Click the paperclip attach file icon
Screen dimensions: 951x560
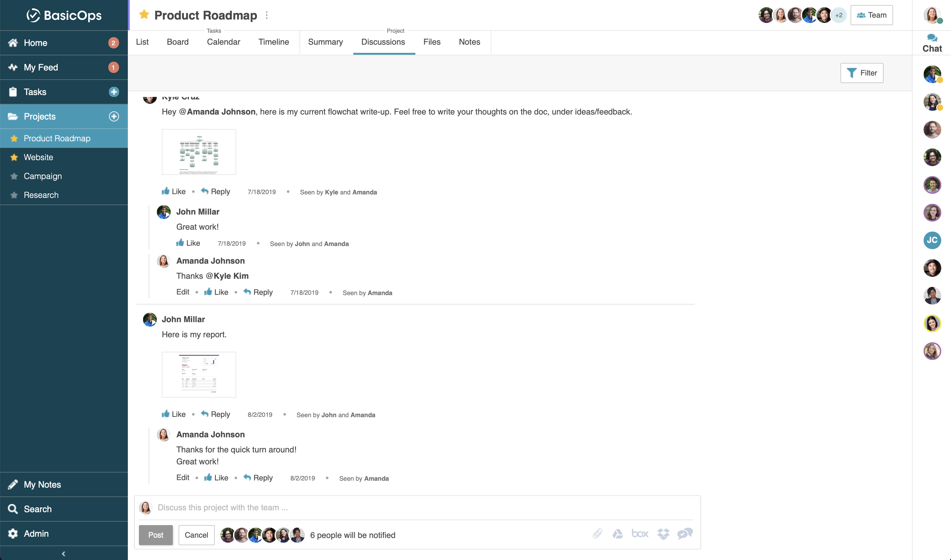(597, 534)
